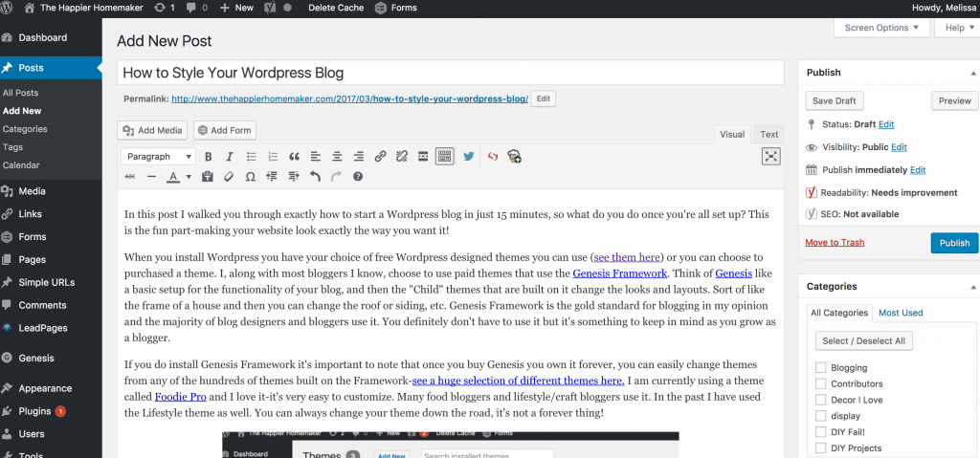Apply strikethrough formatting
980x458 pixels.
tap(130, 177)
